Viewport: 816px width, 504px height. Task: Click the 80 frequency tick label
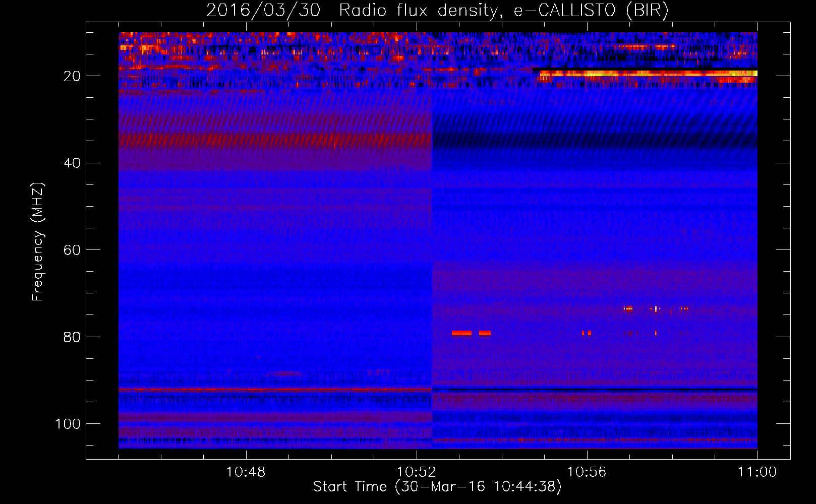(x=72, y=337)
